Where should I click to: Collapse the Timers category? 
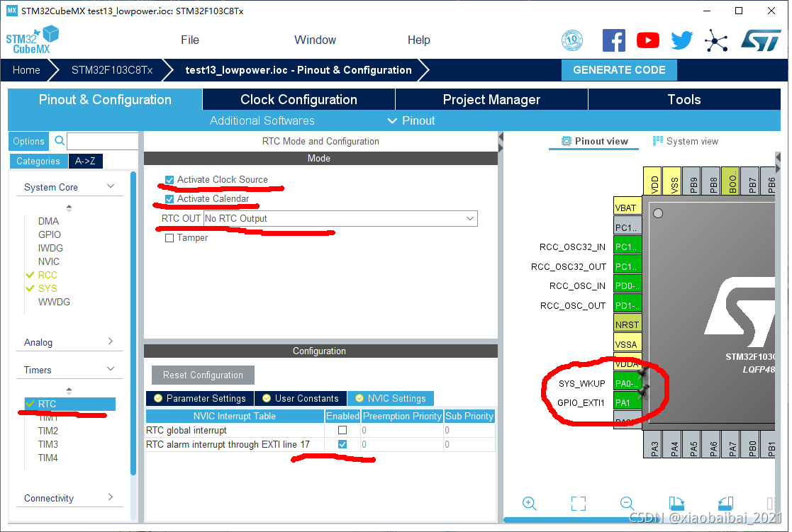pyautogui.click(x=111, y=369)
